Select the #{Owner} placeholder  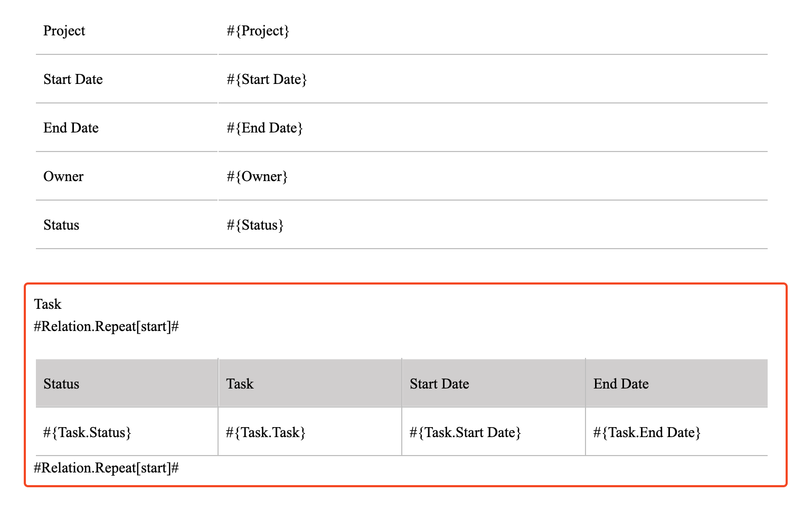tap(257, 176)
